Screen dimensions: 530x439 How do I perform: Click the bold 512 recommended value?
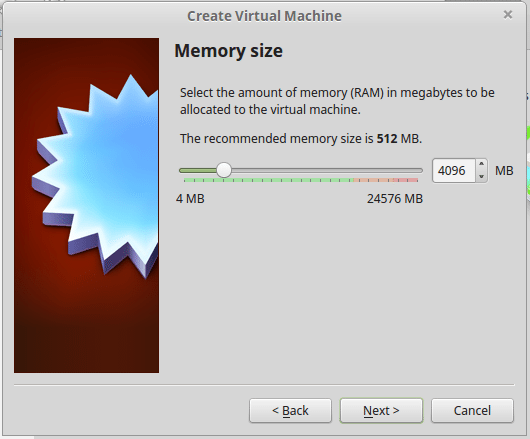[387, 139]
